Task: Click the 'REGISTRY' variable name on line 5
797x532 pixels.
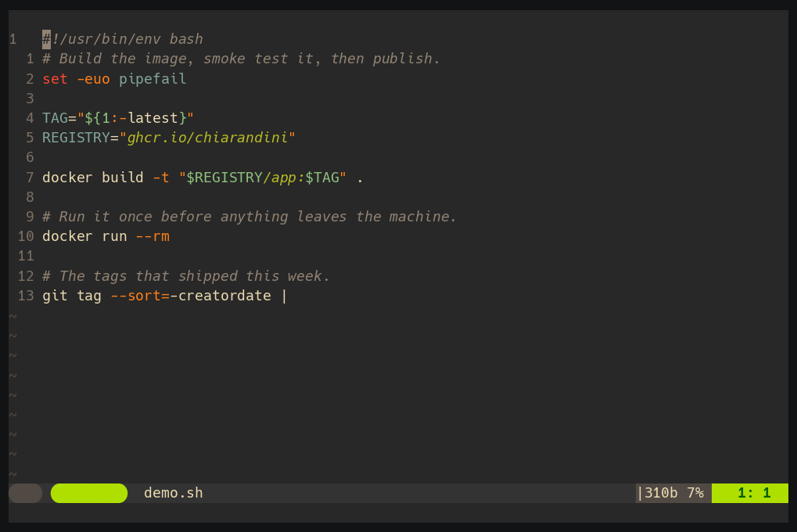Action: [76, 138]
